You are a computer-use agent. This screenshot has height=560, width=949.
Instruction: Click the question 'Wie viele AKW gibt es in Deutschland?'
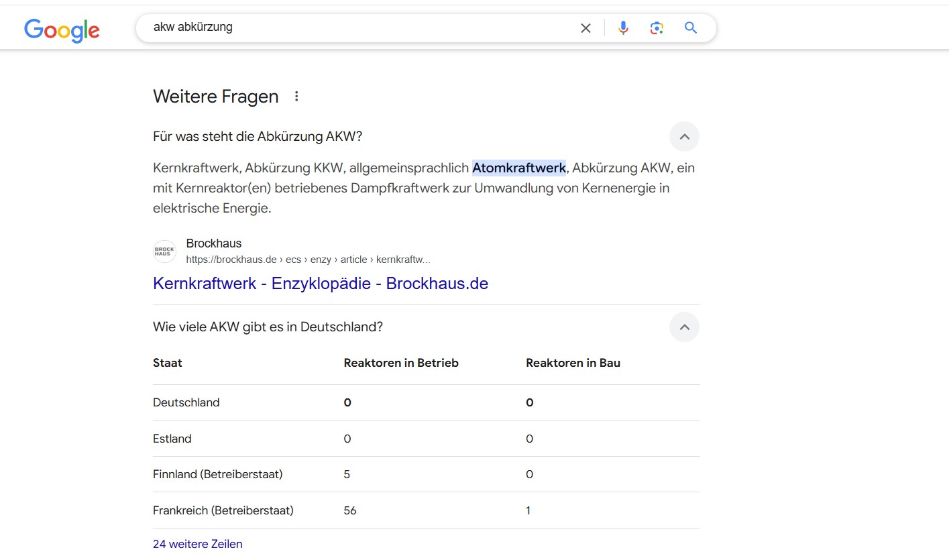coord(268,327)
